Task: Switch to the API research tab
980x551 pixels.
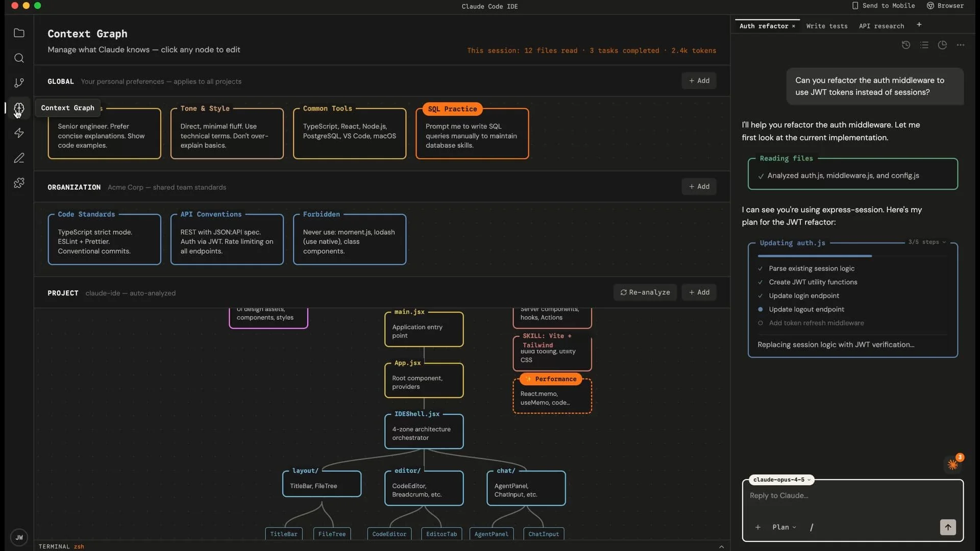Action: click(881, 26)
